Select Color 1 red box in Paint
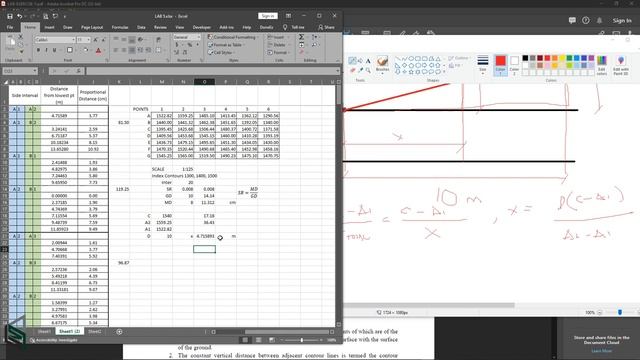 [500, 65]
